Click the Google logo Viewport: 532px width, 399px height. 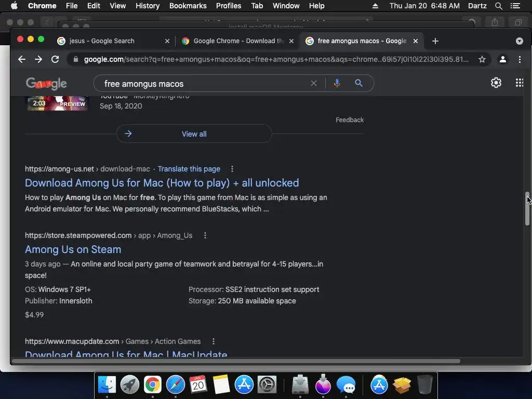click(x=46, y=84)
